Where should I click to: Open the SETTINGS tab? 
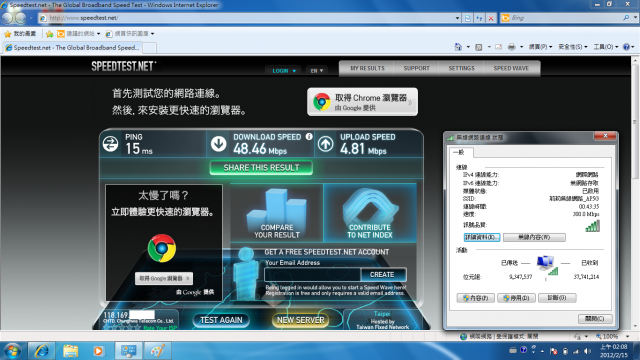coord(461,68)
